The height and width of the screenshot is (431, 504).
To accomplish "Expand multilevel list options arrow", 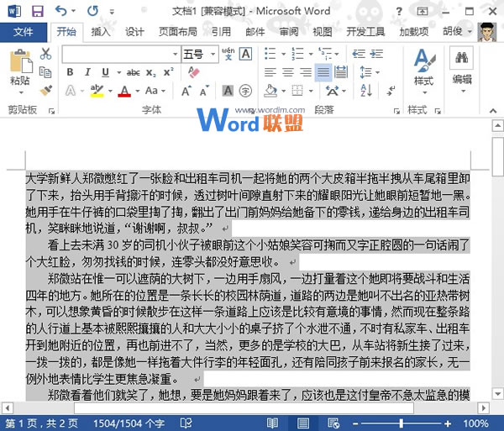I will [x=337, y=54].
